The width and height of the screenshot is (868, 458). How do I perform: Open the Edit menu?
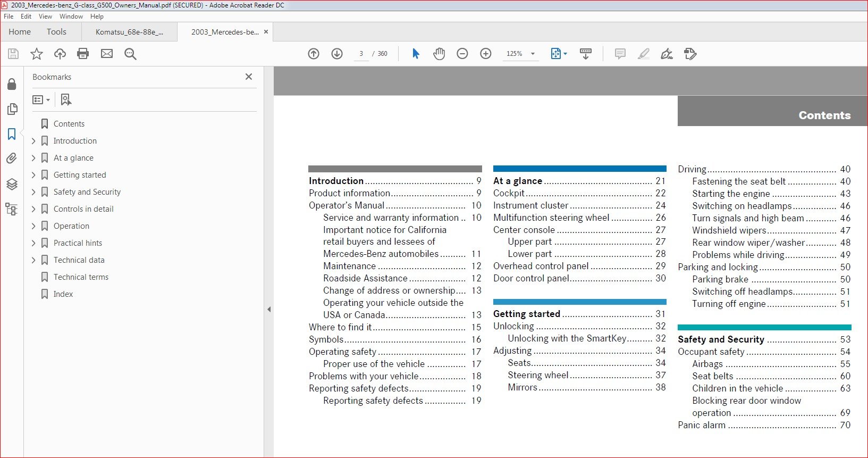coord(26,16)
